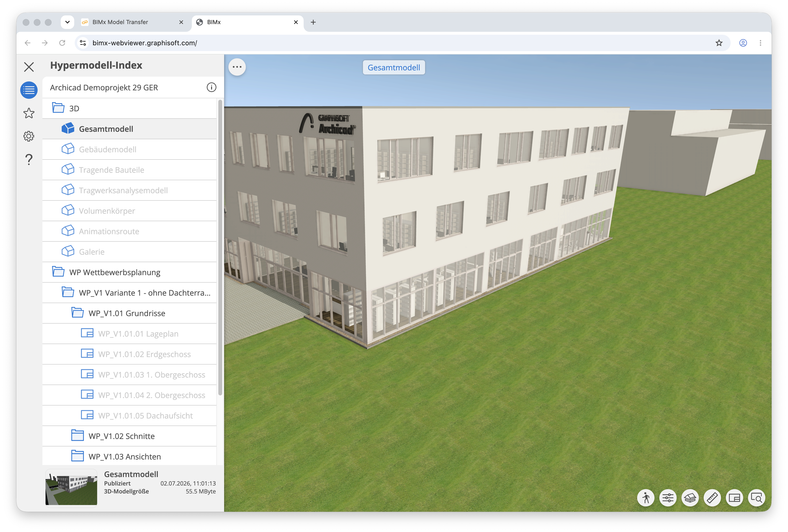Click the index list vertical scrollbar
788x532 pixels.
(x=220, y=247)
